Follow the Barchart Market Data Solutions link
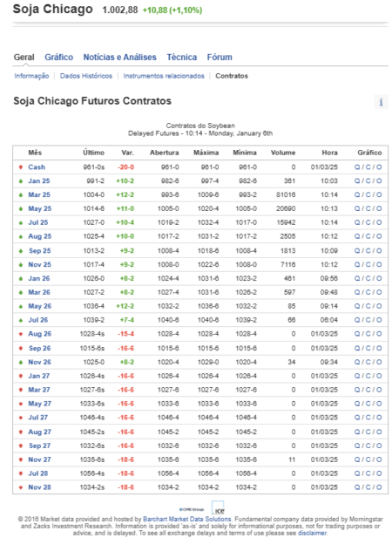Viewport: 392px width, 558px height. 187,520
